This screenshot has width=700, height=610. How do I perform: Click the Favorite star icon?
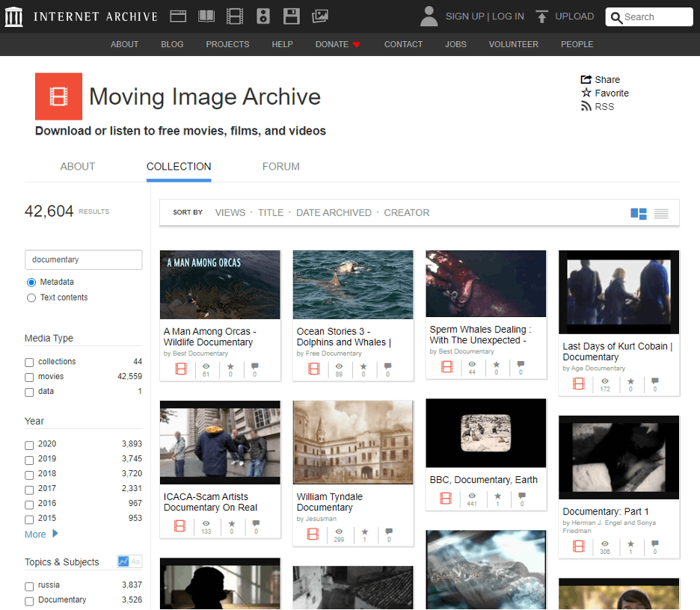586,93
